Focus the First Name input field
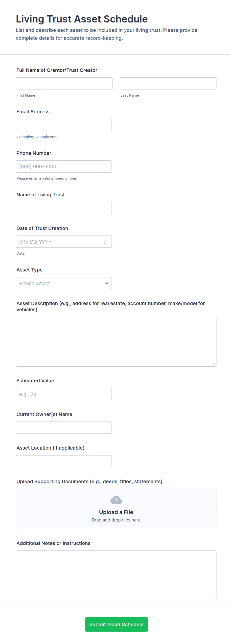This screenshot has height=644, width=230. click(x=64, y=83)
